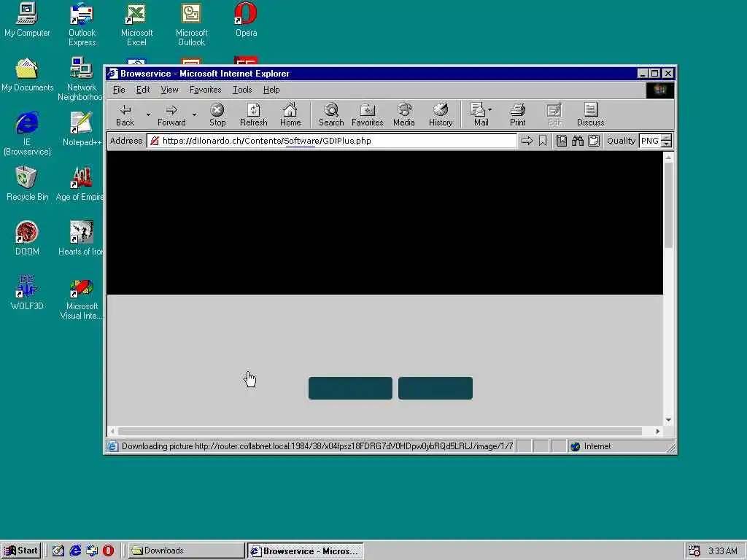Open the Help menu
Image resolution: width=747 pixels, height=560 pixels.
[271, 90]
